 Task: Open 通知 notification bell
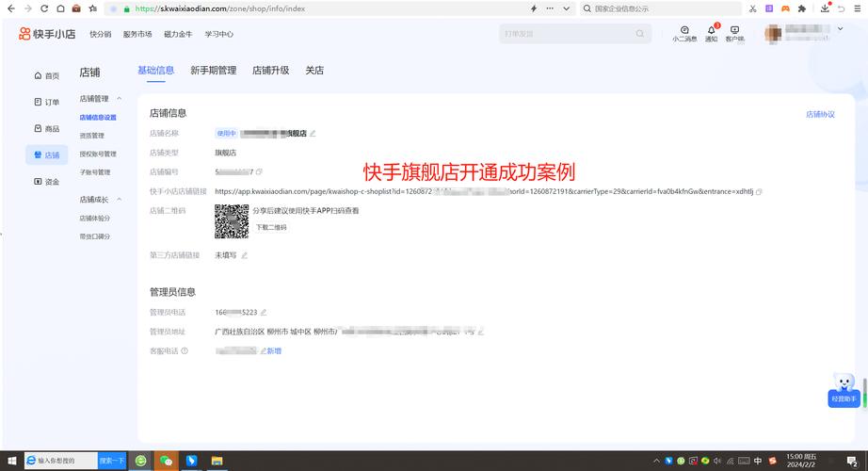712,34
